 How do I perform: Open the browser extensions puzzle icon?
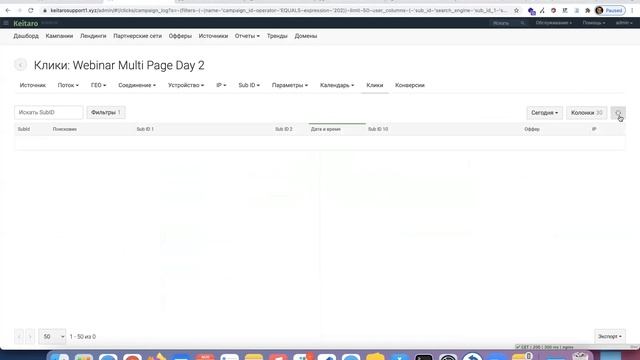[x=587, y=11]
